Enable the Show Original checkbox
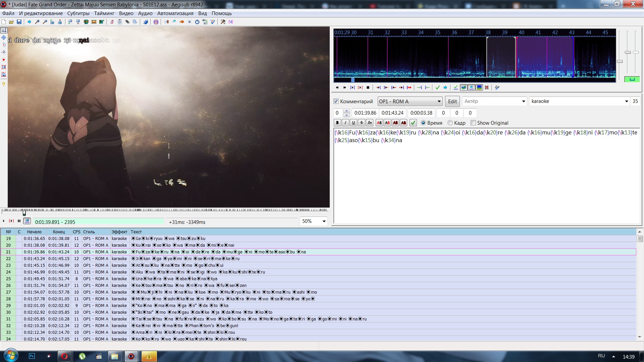The height and width of the screenshot is (362, 644). [473, 123]
